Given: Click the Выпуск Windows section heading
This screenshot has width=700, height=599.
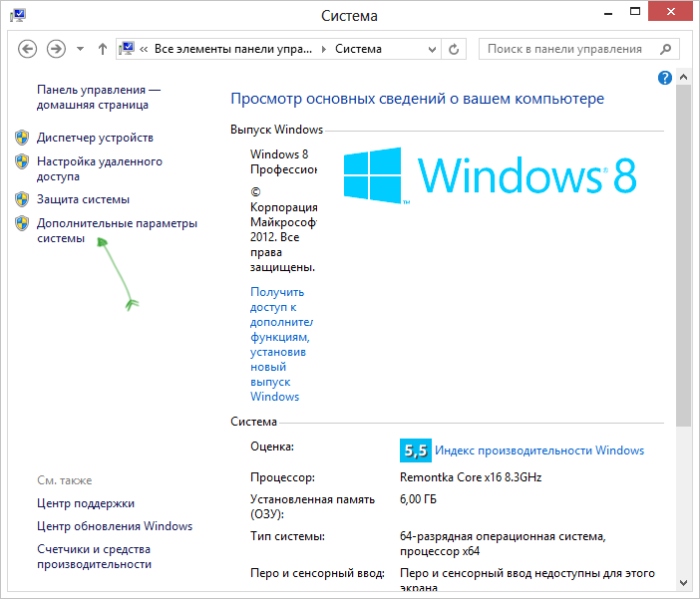Looking at the screenshot, I should point(276,130).
